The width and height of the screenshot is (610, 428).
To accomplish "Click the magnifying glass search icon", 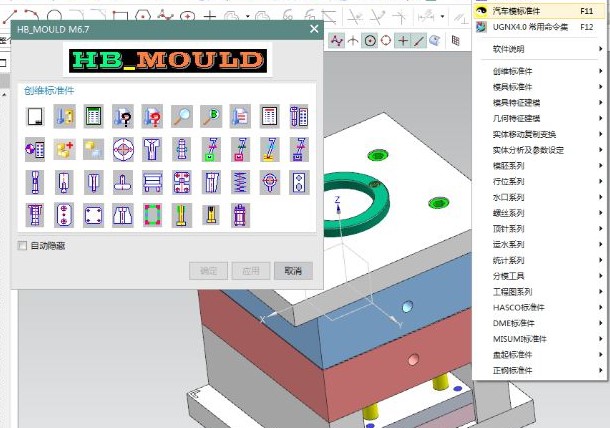I will pos(181,116).
